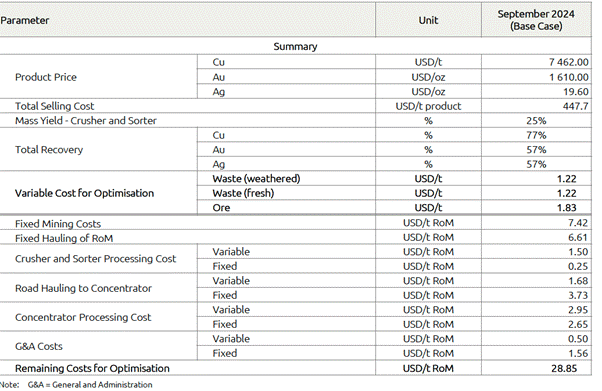Click the road hauling fixed value 3.73
602x391 pixels.
[x=578, y=295]
